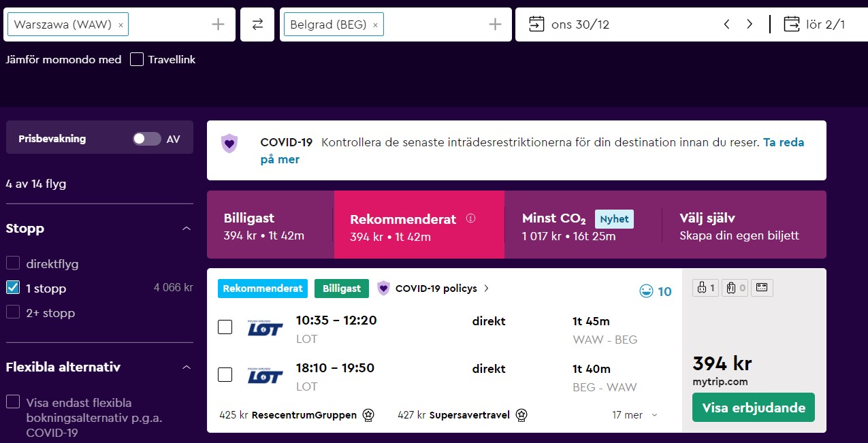
Task: Click the smiley rating score 10
Action: point(656,291)
